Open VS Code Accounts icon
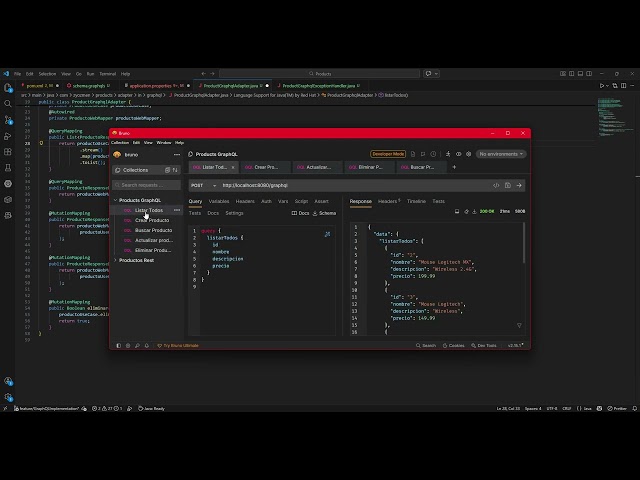 [8, 381]
